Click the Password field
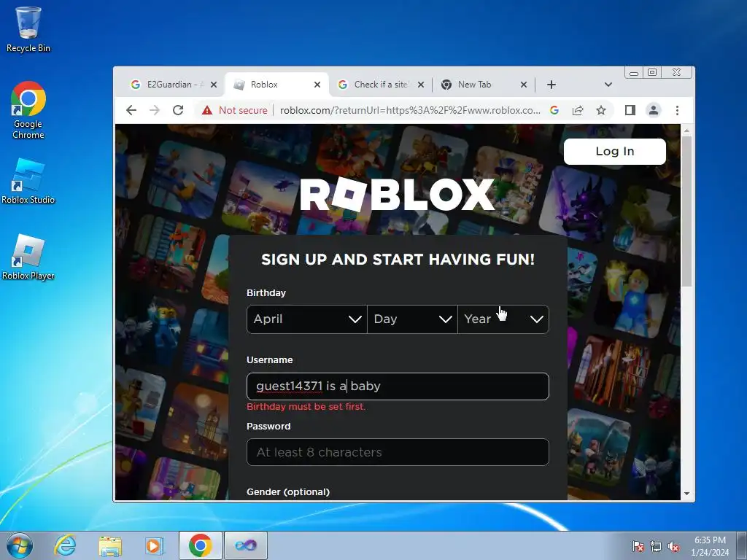The width and height of the screenshot is (747, 560). tap(398, 452)
